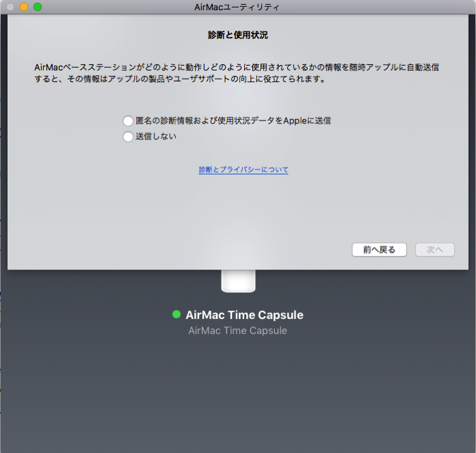Click the 診断と使用状況 heading

pyautogui.click(x=238, y=35)
